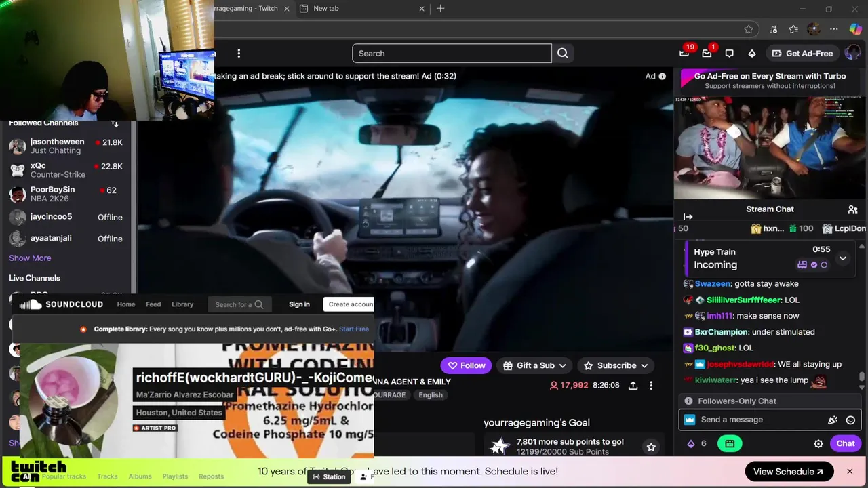Screen dimensions: 868x488
Task: Click in the Twitch search field
Action: click(x=452, y=54)
